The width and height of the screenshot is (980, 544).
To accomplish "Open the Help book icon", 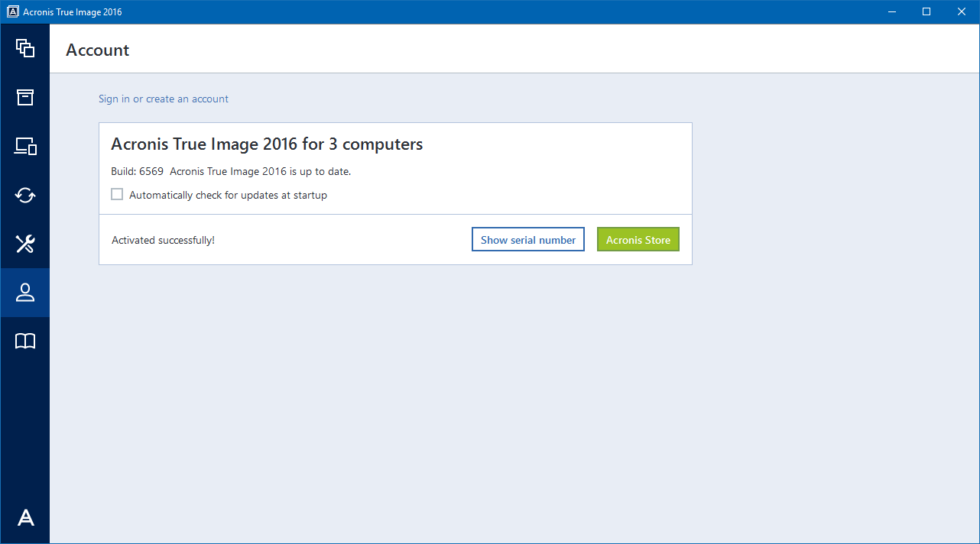I will click(x=25, y=342).
